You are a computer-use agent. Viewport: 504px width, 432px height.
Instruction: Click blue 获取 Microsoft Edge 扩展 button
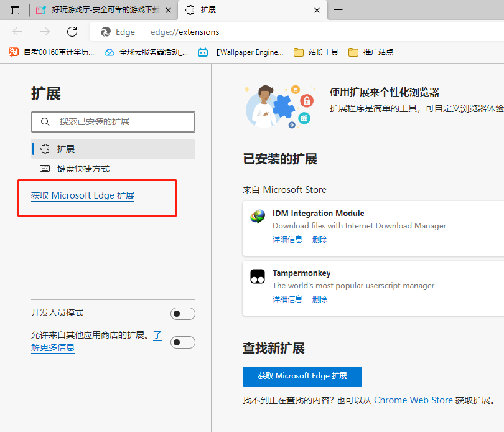point(302,377)
